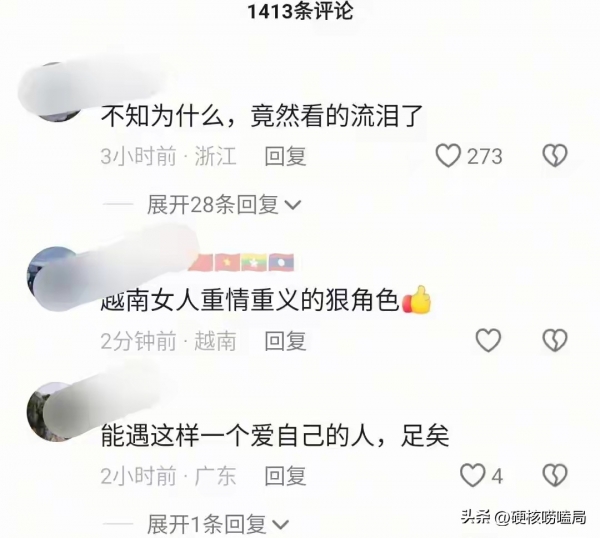The image size is (600, 538).
Task: Dislike the 广东 comment with broken heart
Action: click(554, 475)
